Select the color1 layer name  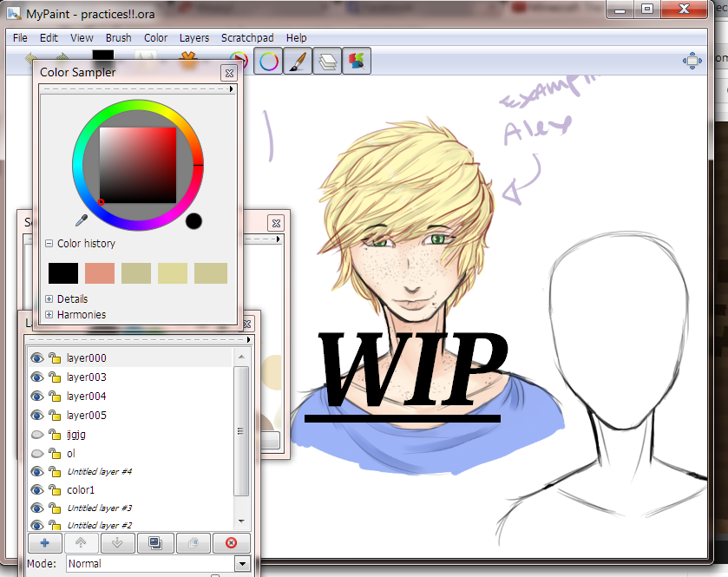point(81,489)
